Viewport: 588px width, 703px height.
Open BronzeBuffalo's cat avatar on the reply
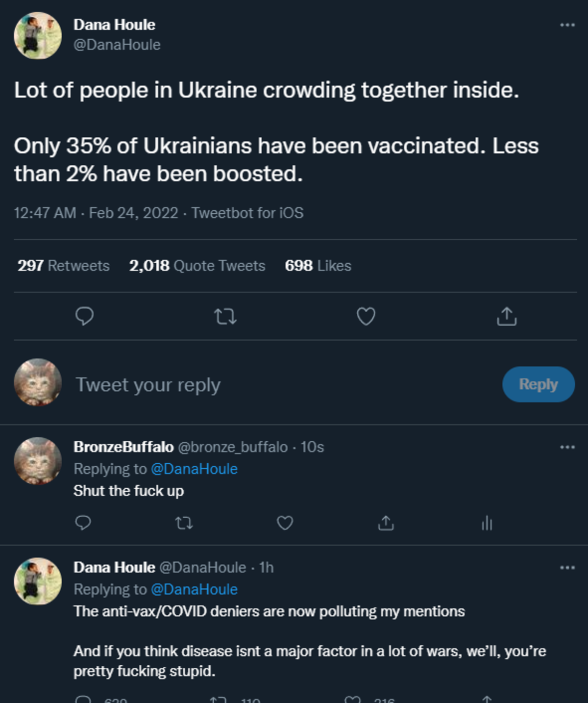coord(38,461)
